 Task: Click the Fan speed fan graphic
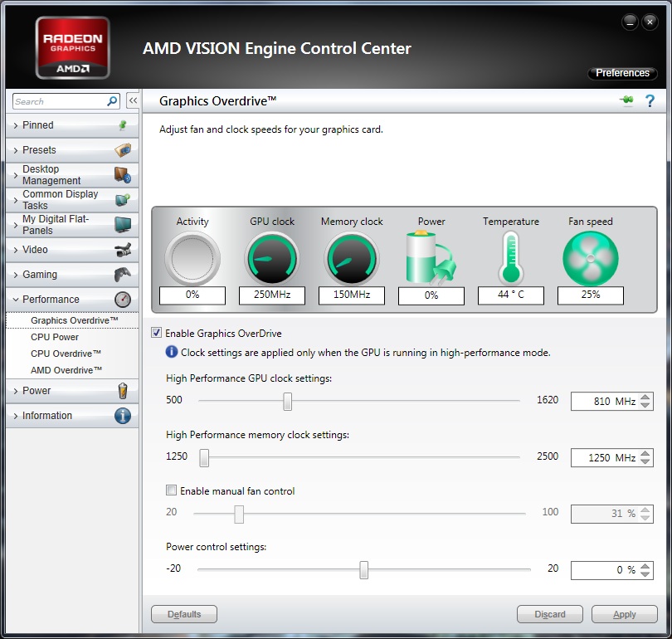(591, 258)
